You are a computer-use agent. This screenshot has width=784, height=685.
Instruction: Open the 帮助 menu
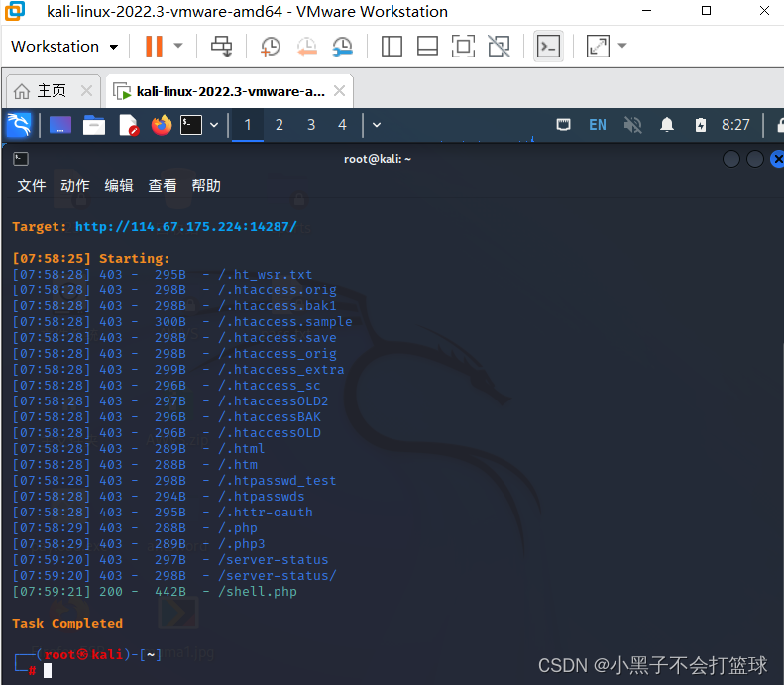(206, 186)
